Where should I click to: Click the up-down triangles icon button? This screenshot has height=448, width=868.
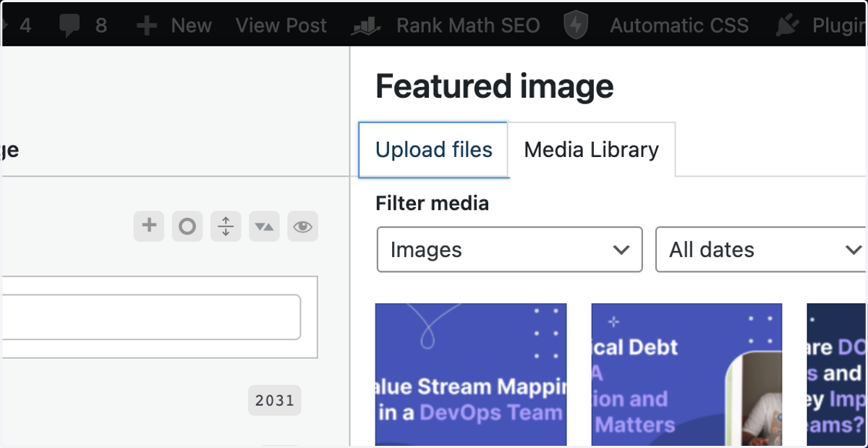264,227
